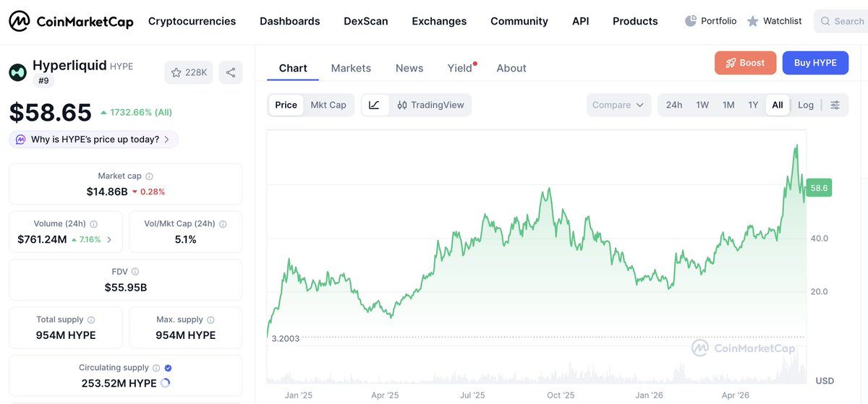Image resolution: width=868 pixels, height=404 pixels.
Task: Open Volume (24h) info icon
Action: click(x=94, y=224)
